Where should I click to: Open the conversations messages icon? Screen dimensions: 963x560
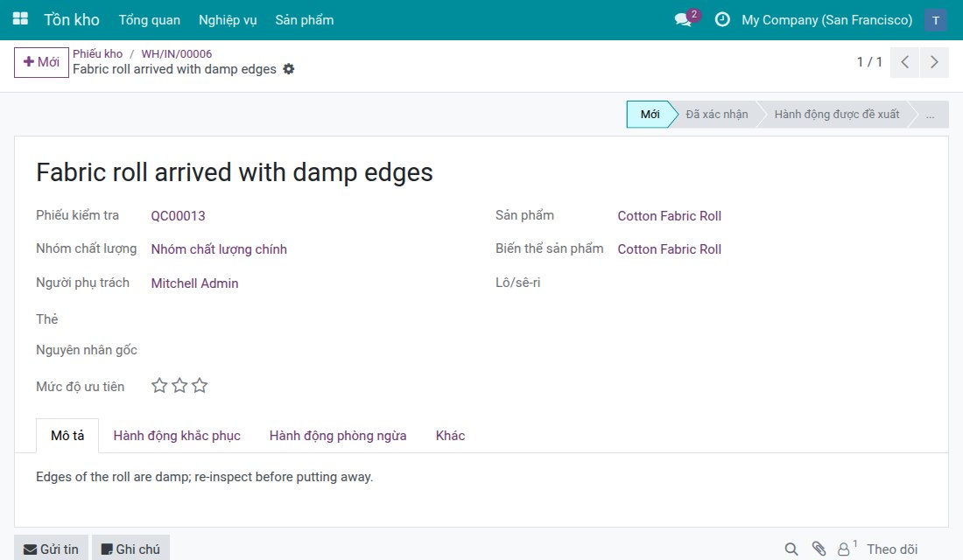point(683,19)
